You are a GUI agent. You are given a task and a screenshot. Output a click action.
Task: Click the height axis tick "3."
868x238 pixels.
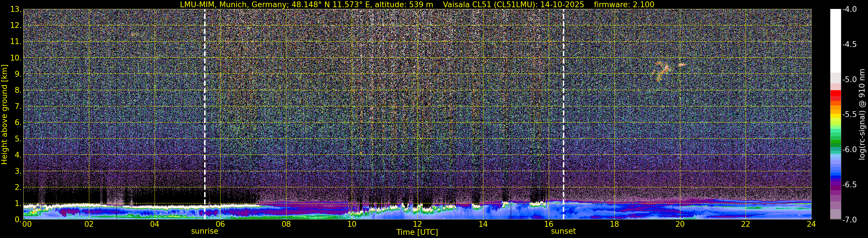[18, 171]
